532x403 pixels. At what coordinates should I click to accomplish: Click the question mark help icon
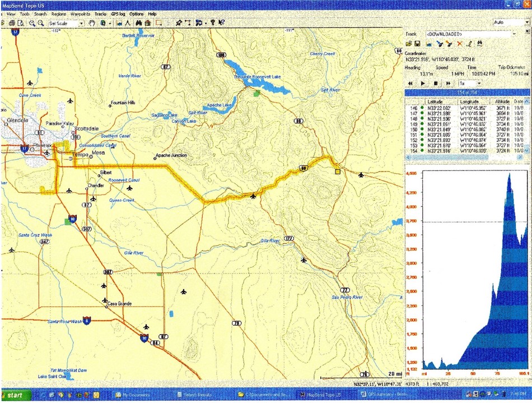coord(213,23)
